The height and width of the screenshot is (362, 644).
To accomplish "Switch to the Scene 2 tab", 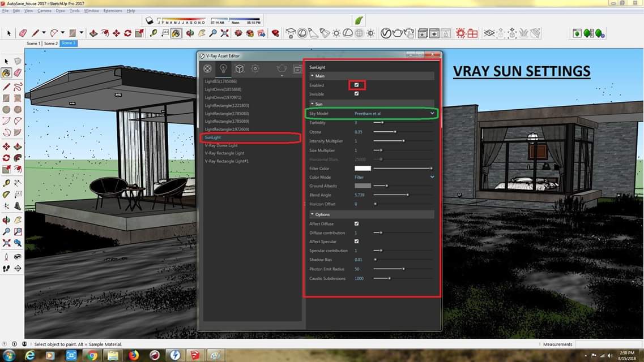I will point(50,43).
